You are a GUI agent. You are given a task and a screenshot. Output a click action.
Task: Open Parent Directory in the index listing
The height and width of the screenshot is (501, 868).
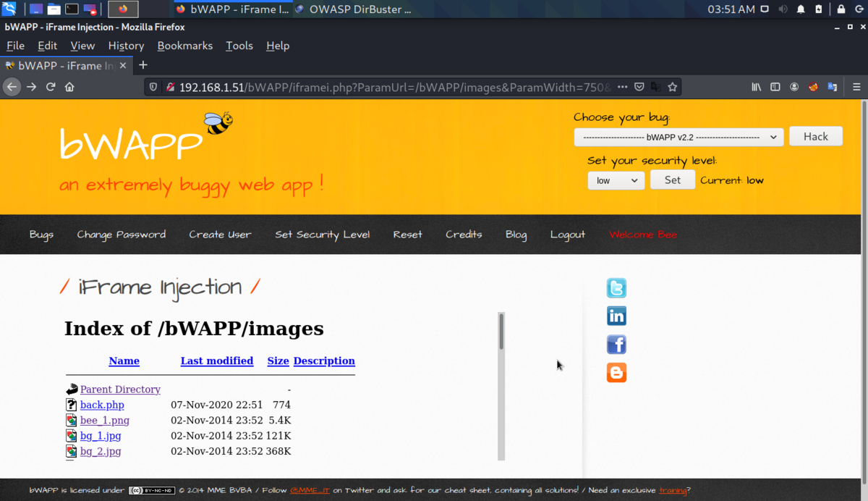(120, 390)
